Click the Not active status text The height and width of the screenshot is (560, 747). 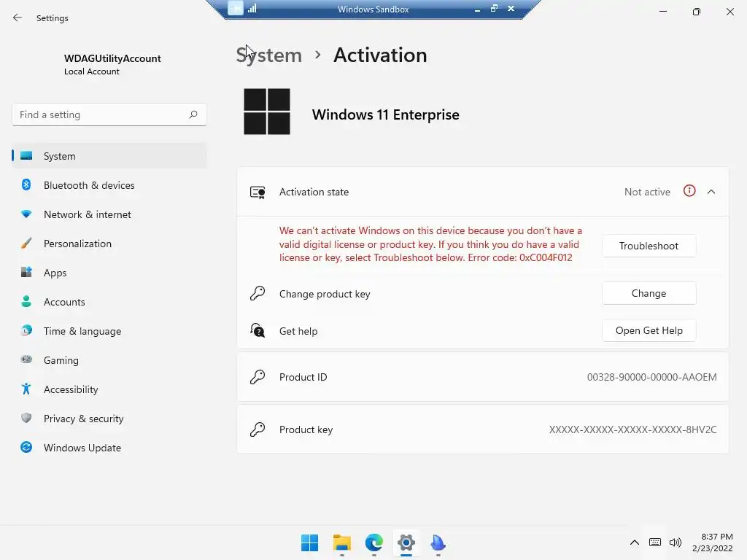pos(647,192)
